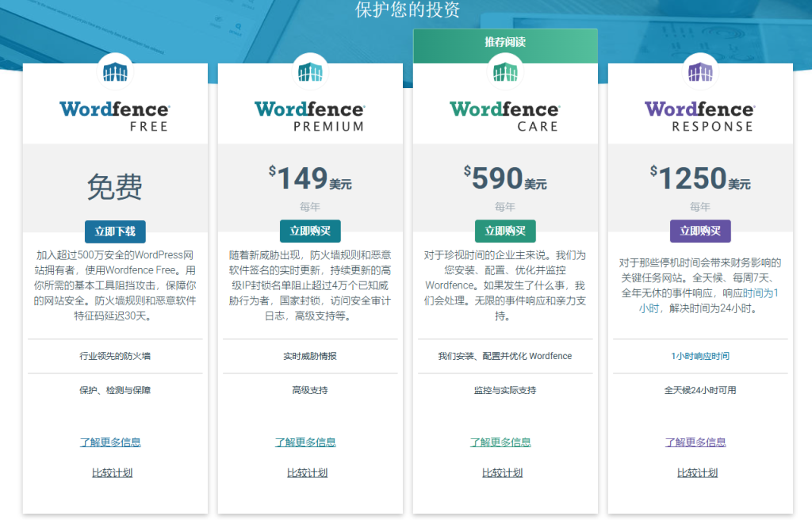The height and width of the screenshot is (520, 812).
Task: Select the Wordfence RESPONSE logo
Action: tap(700, 112)
